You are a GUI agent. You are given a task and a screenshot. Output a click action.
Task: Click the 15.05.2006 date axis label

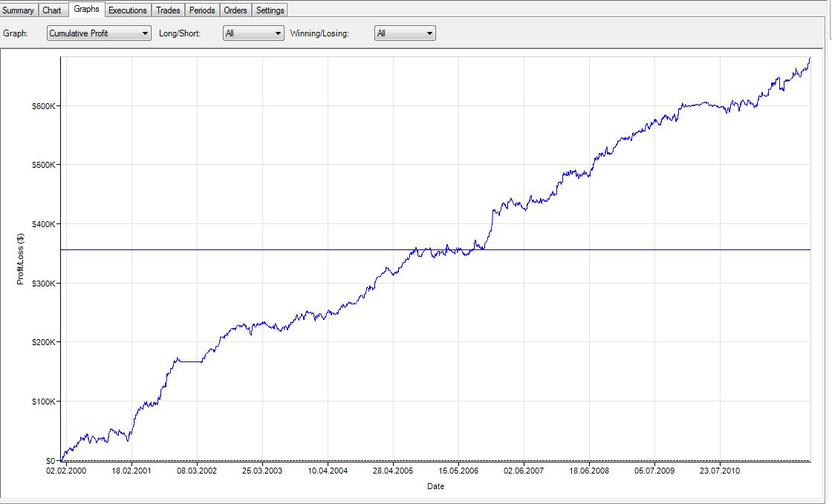tap(458, 470)
